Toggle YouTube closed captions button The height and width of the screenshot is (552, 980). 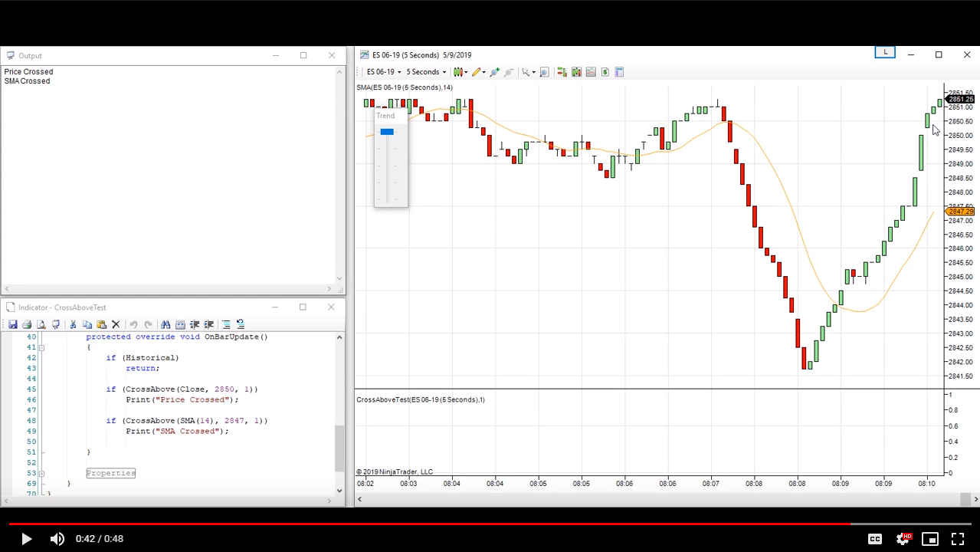[874, 539]
